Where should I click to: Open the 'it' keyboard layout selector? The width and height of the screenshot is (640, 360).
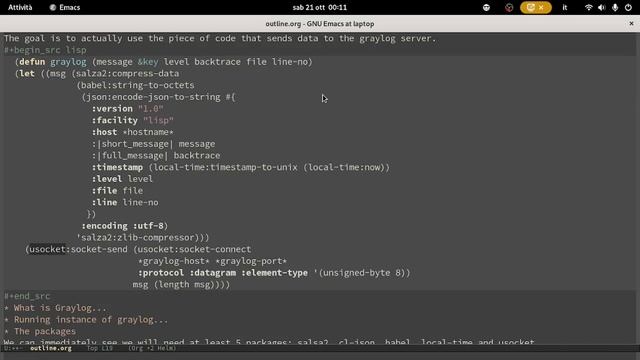(565, 7)
